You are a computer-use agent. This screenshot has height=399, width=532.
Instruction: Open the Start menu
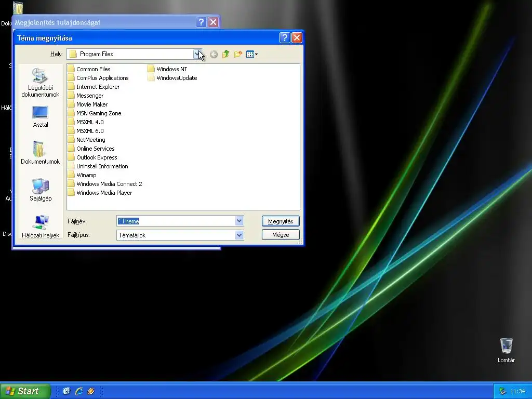[x=25, y=391]
